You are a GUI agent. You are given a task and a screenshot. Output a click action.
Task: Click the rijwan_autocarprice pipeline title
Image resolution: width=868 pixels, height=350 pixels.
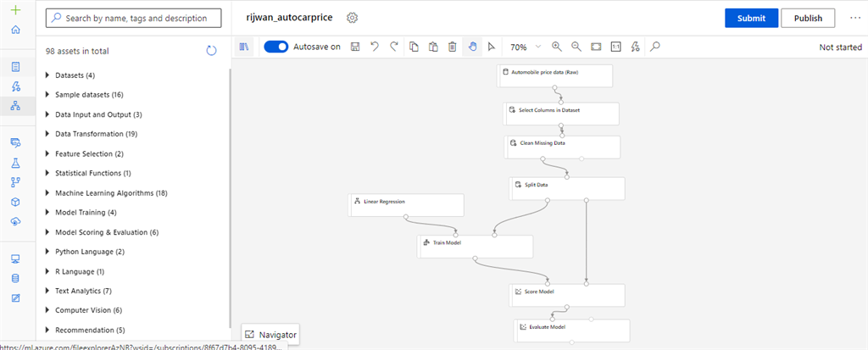coord(290,18)
